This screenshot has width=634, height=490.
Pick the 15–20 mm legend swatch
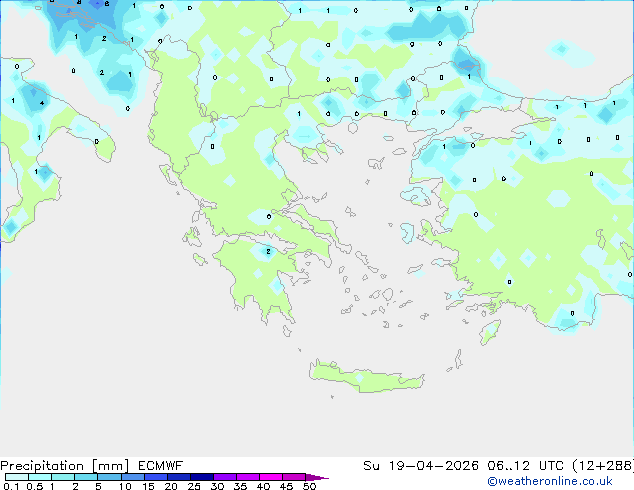pyautogui.click(x=156, y=477)
